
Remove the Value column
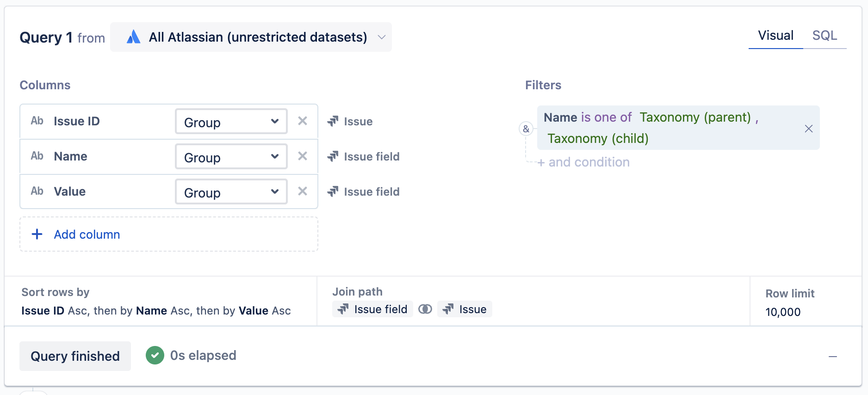pyautogui.click(x=303, y=191)
